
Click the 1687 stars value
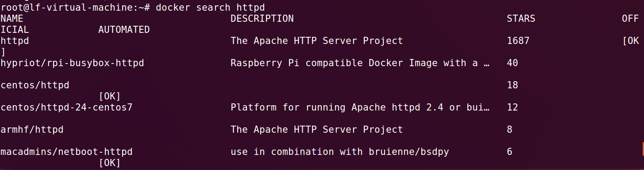[518, 41]
